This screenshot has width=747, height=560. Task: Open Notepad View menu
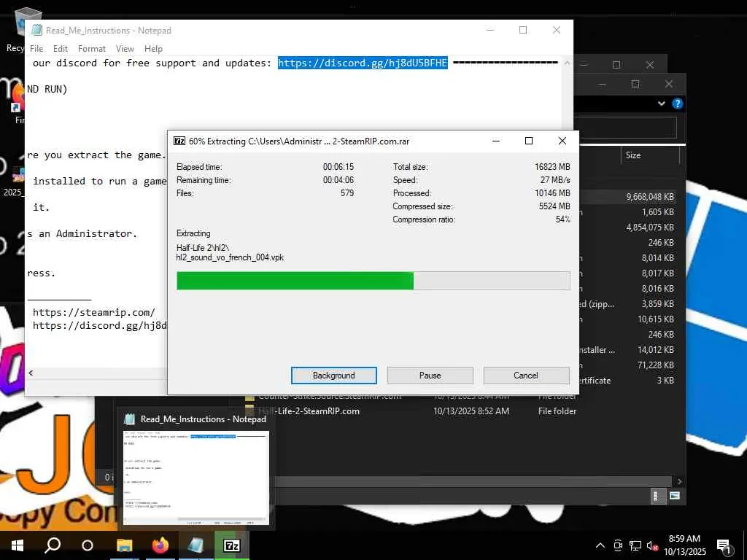[x=124, y=49]
